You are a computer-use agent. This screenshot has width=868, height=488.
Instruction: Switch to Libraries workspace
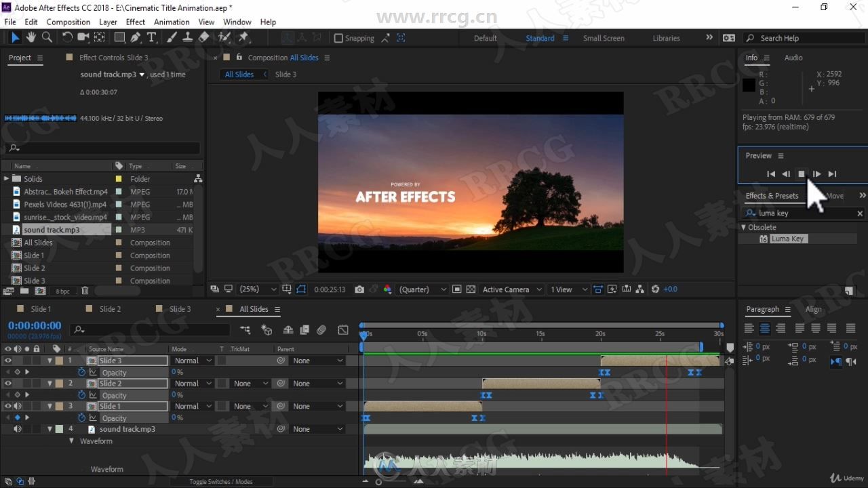pyautogui.click(x=666, y=38)
